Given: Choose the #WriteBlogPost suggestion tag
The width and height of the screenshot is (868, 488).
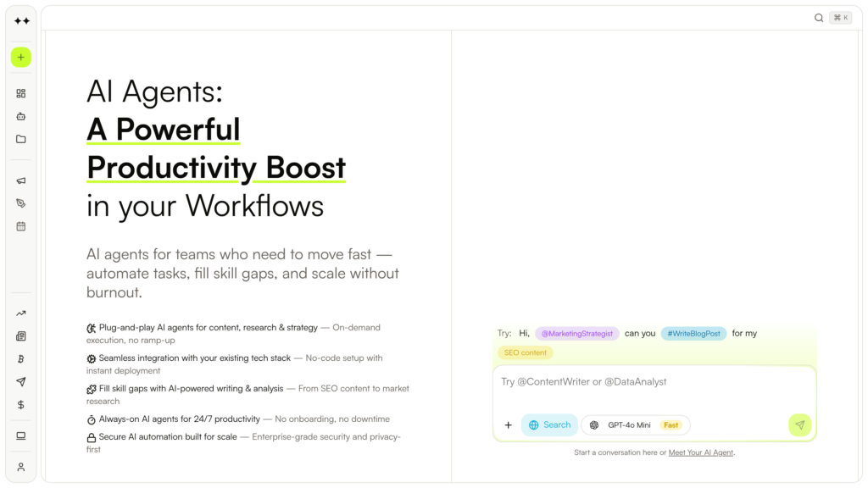Looking at the screenshot, I should (693, 334).
